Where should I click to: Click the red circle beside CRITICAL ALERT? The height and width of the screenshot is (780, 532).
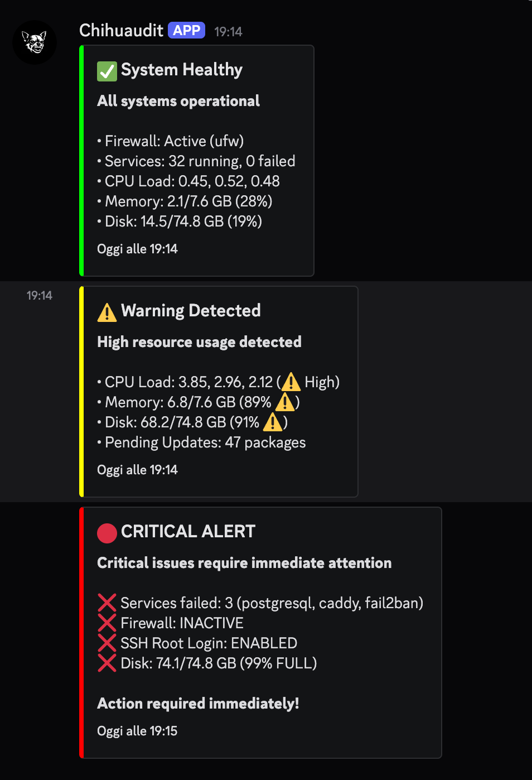tap(107, 533)
